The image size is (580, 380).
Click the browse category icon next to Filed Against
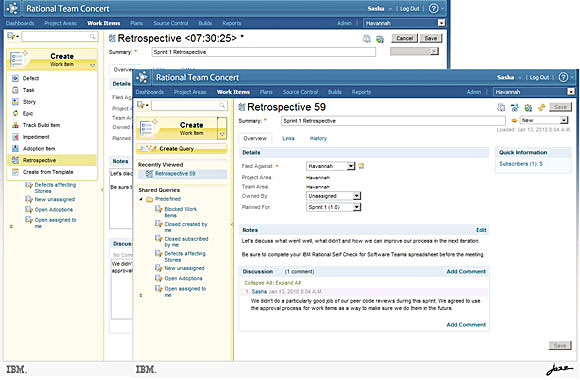click(361, 166)
